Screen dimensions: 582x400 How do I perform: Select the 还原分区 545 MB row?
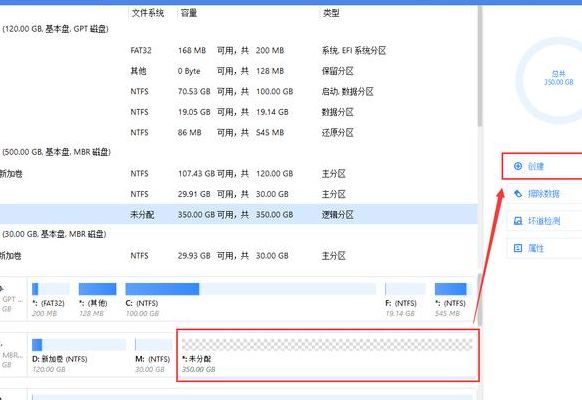click(x=239, y=132)
